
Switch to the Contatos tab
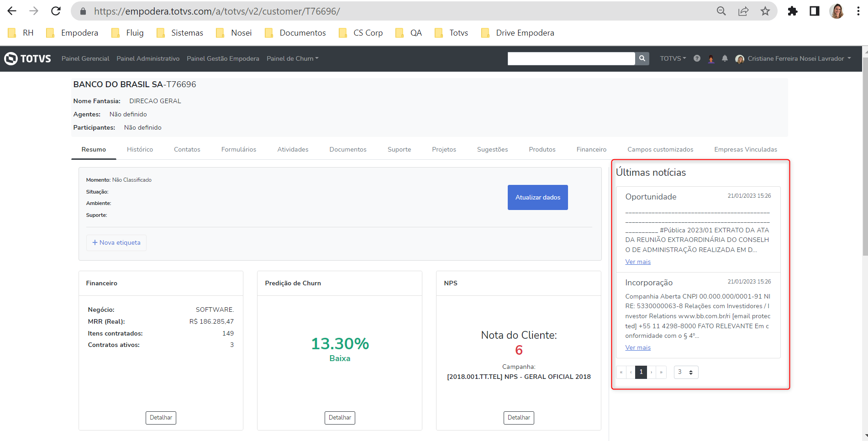click(x=187, y=149)
